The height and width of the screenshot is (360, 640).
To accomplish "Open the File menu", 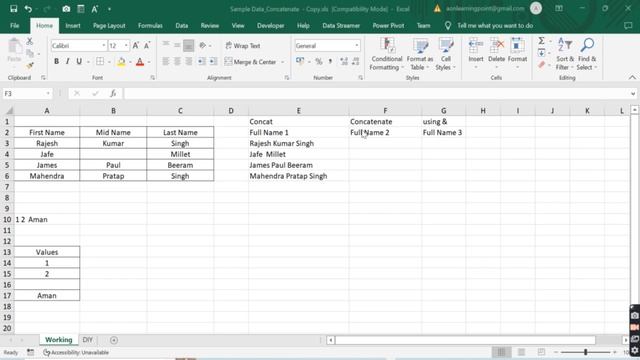I will point(15,26).
